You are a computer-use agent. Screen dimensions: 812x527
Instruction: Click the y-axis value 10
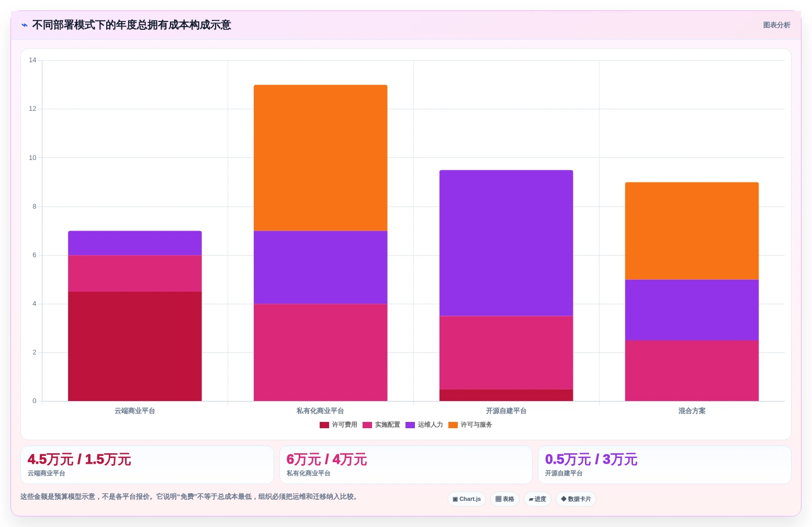(x=32, y=158)
